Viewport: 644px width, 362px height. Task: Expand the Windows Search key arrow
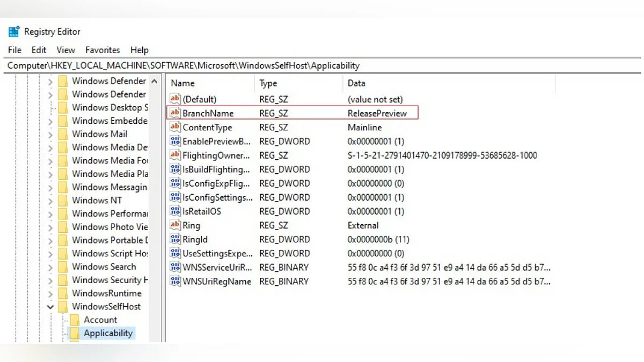point(50,267)
